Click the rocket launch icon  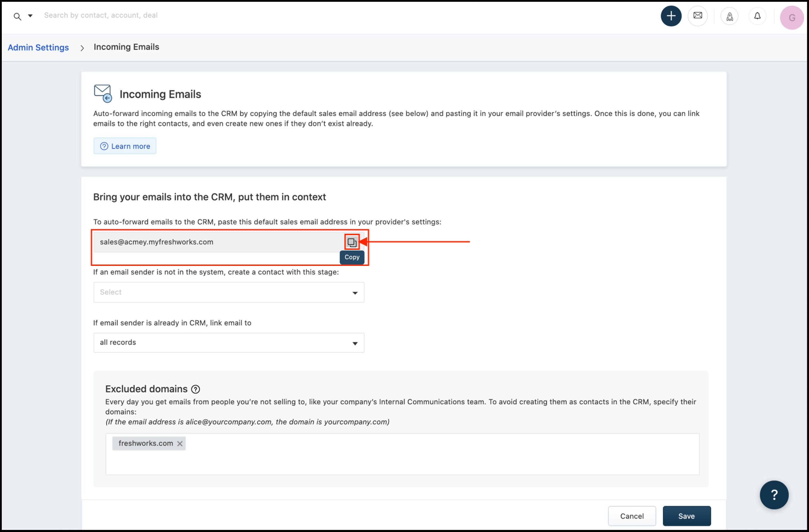729,16
